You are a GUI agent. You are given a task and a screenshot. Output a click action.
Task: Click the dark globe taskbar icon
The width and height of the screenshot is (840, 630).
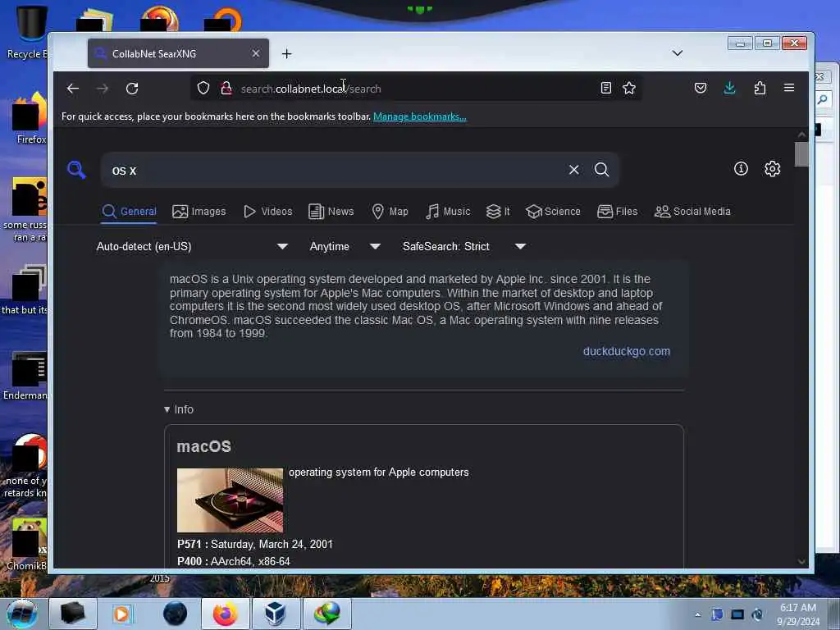[176, 614]
